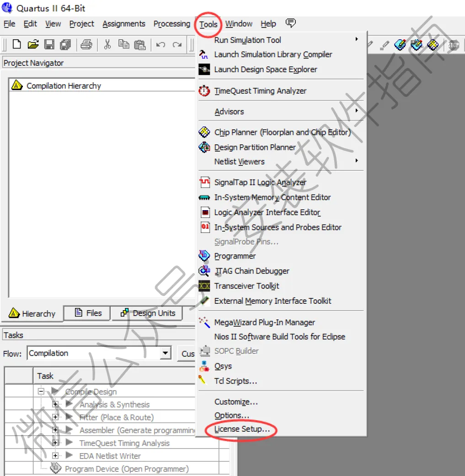Open the Netlist Viewers submenu
The height and width of the screenshot is (476, 465).
(281, 162)
